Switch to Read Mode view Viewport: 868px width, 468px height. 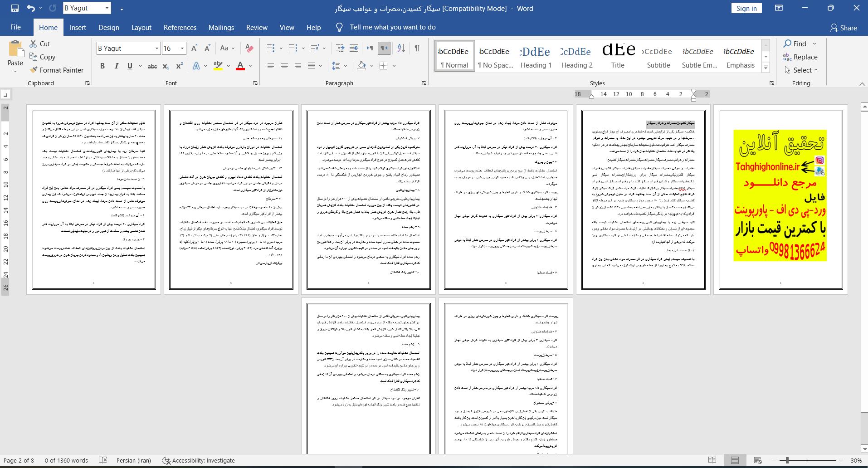pyautogui.click(x=712, y=460)
